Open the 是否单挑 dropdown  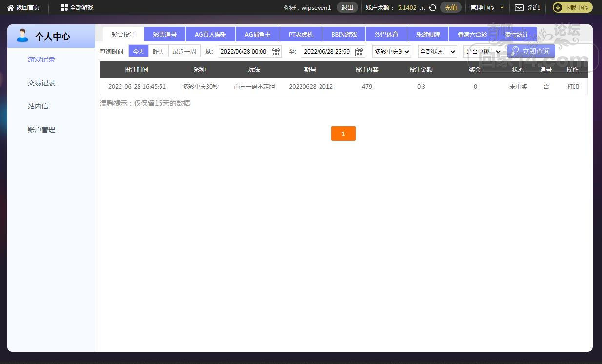coord(483,52)
